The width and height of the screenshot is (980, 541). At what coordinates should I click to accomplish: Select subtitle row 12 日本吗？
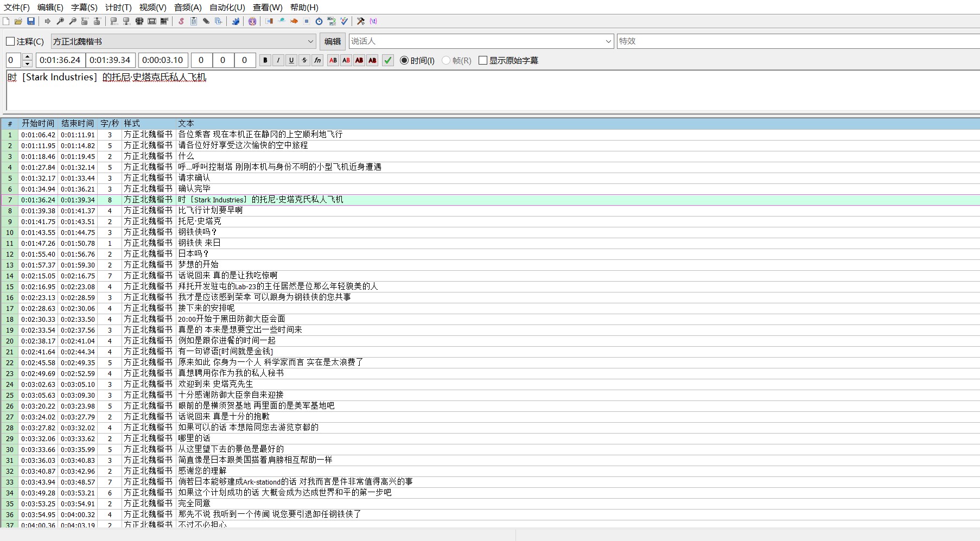click(x=490, y=254)
